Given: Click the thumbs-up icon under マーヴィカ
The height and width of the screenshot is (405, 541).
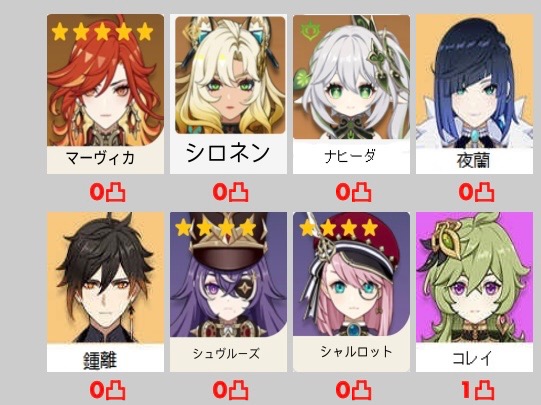Looking at the screenshot, I should click(x=116, y=192).
